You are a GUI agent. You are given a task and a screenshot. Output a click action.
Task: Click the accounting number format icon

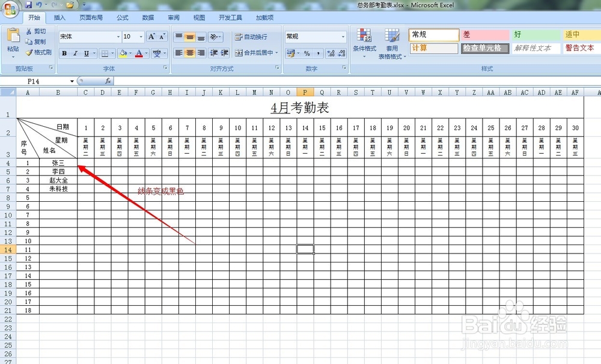[x=291, y=53]
